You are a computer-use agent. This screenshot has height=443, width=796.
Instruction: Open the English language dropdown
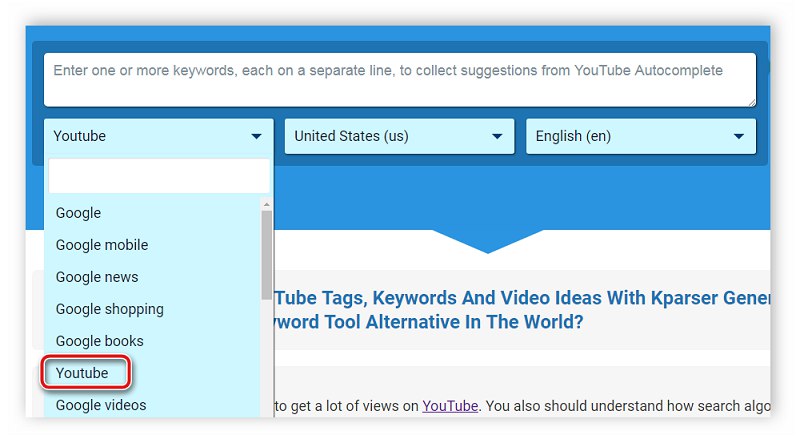pyautogui.click(x=641, y=136)
